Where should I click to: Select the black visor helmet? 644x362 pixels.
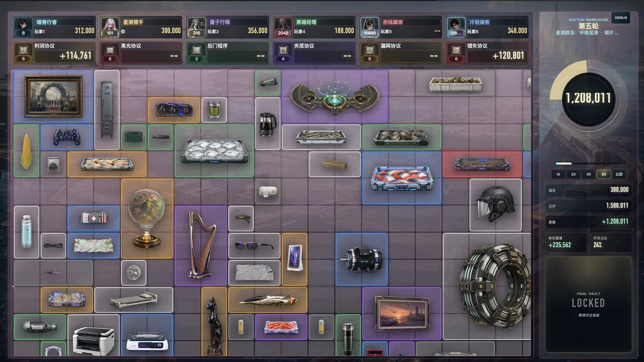pos(496,205)
